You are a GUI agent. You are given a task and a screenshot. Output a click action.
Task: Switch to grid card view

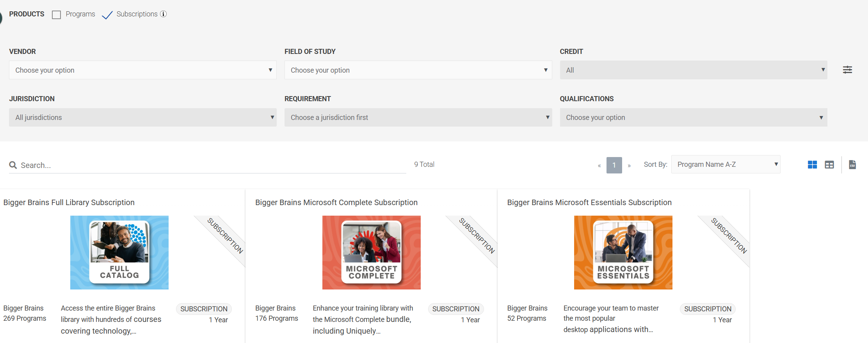click(x=812, y=165)
